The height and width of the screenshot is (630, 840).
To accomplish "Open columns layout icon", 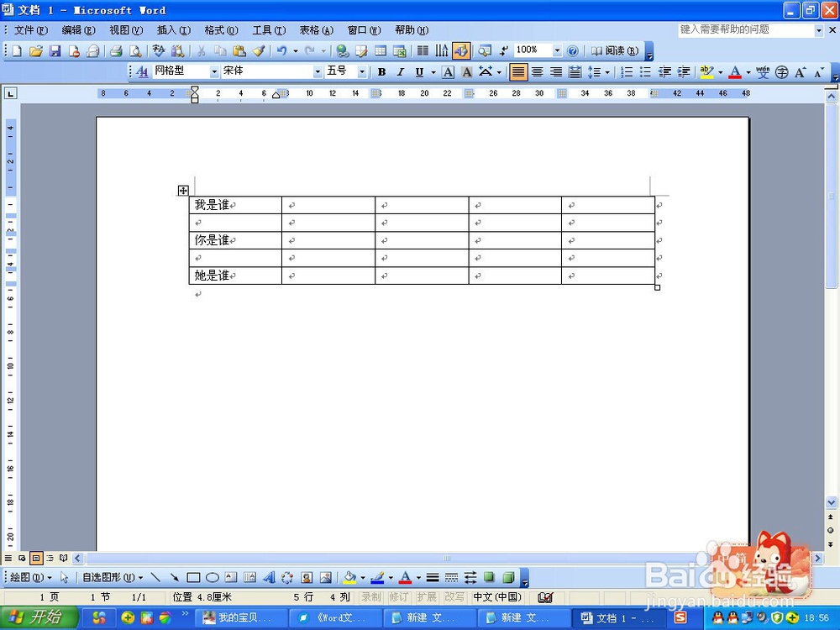I will pos(423,51).
